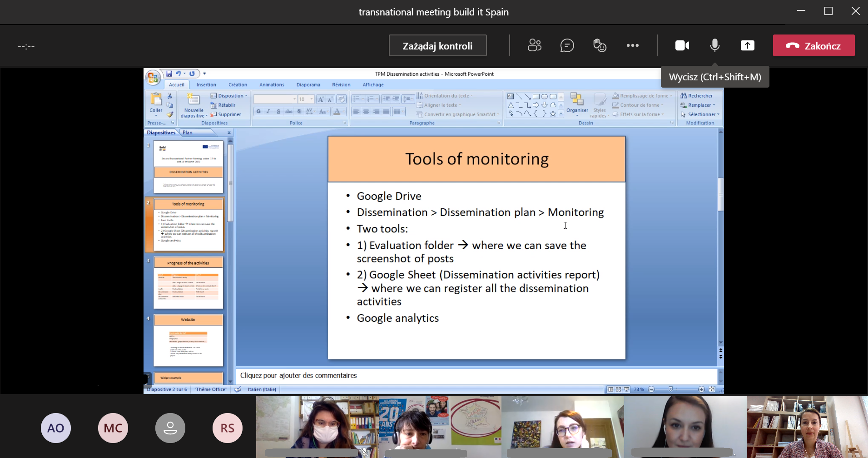Expand the shapes gallery
The height and width of the screenshot is (458, 868).
561,113
